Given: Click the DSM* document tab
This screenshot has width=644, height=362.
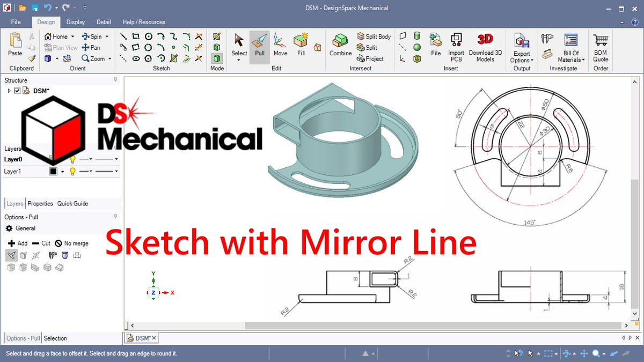Looking at the screenshot, I should [x=141, y=338].
